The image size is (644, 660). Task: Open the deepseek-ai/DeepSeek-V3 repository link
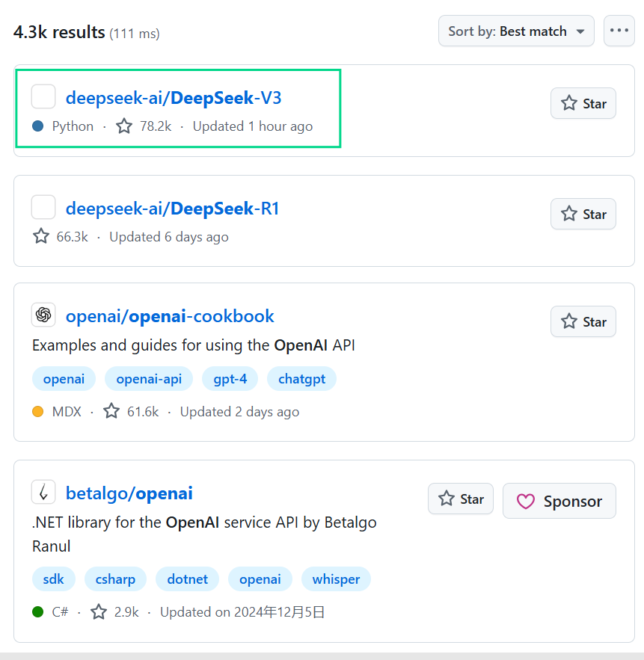point(174,98)
